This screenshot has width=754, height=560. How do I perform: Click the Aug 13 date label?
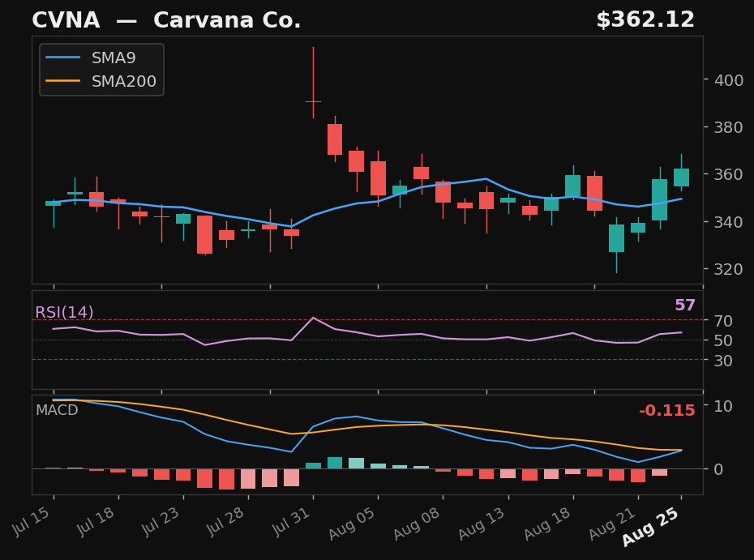pyautogui.click(x=482, y=523)
